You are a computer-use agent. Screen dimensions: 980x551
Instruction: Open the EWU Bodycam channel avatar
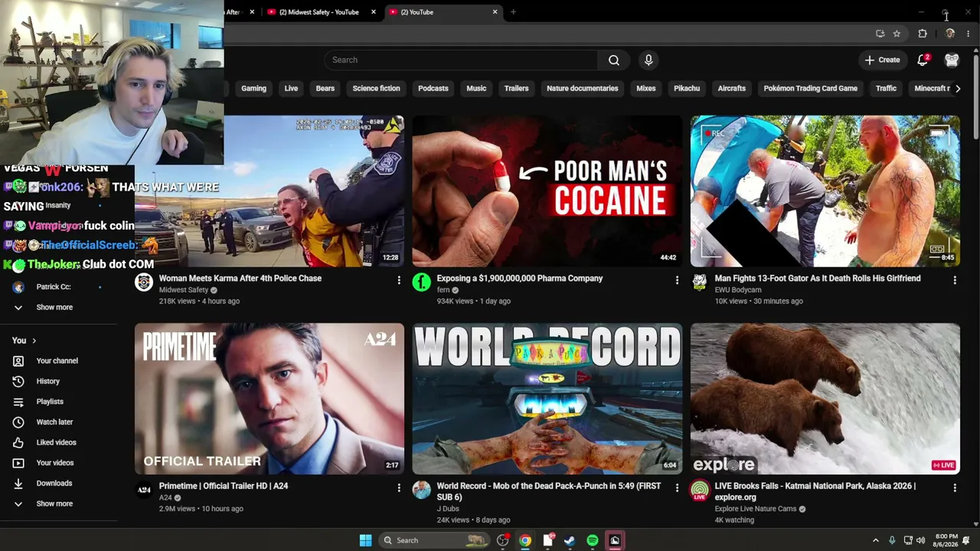[x=700, y=283]
